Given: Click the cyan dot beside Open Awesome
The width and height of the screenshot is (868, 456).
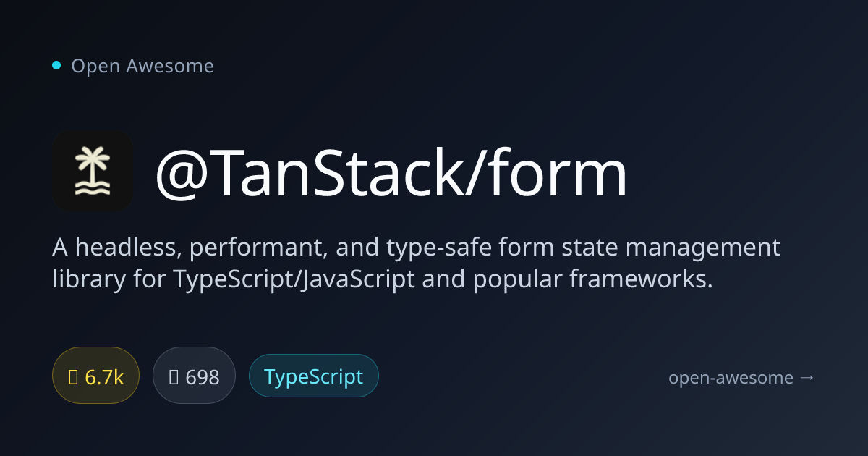Looking at the screenshot, I should tap(56, 66).
